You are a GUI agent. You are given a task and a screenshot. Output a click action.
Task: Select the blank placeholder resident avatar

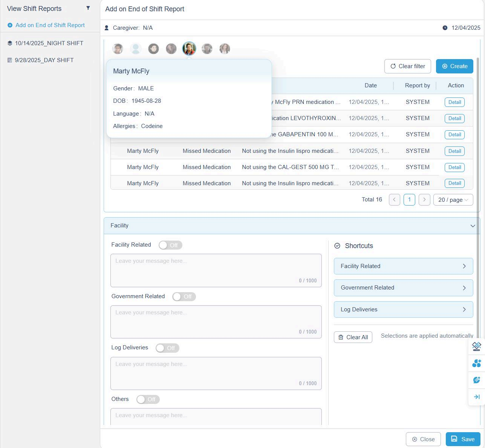(x=136, y=49)
